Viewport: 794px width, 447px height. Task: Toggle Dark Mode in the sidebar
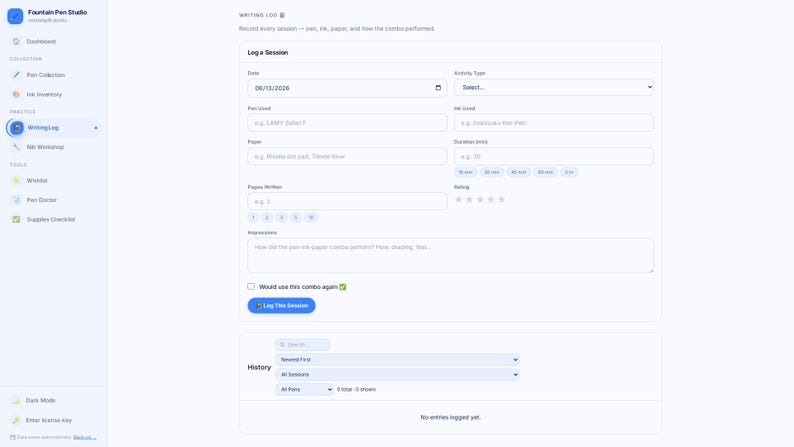(x=54, y=400)
